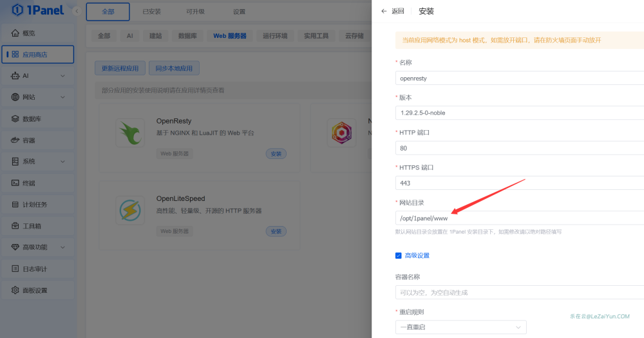Collapse the sidebar with the arrow button
Screen dimensions: 644x338
coord(77,11)
